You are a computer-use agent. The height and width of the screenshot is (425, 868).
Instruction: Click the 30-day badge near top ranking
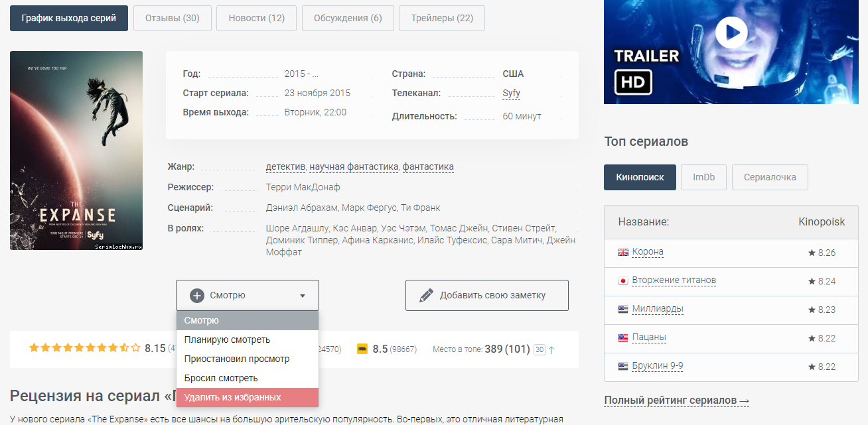[540, 349]
